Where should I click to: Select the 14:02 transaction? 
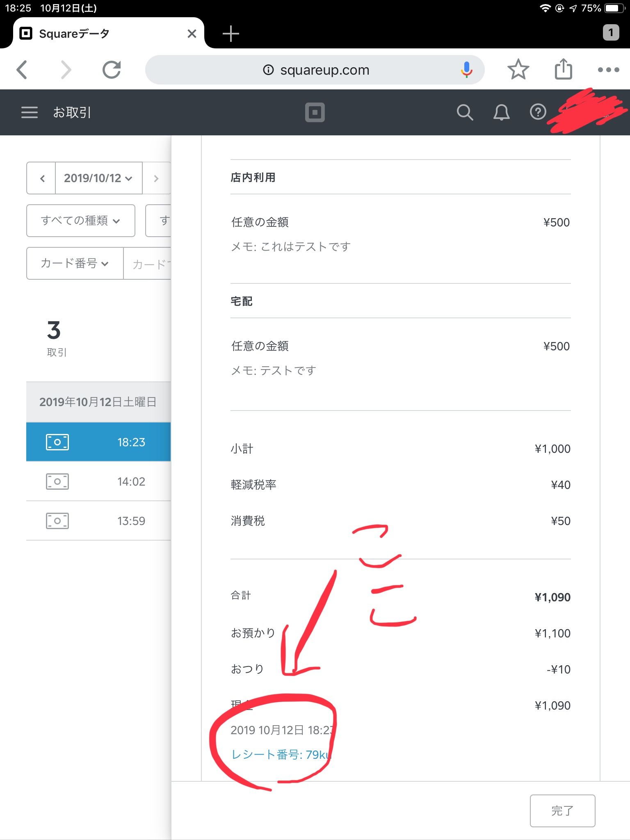98,482
